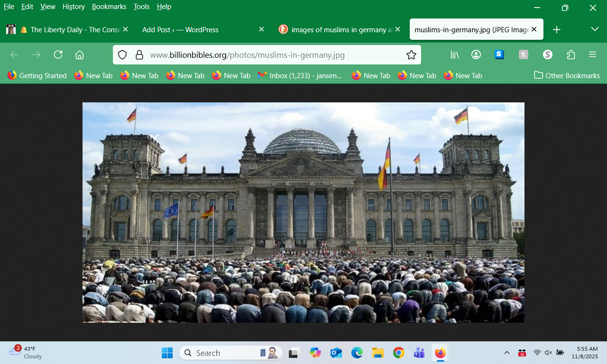Image resolution: width=607 pixels, height=364 pixels.
Task: Switch to The Liberty Daily tab
Action: (71, 29)
